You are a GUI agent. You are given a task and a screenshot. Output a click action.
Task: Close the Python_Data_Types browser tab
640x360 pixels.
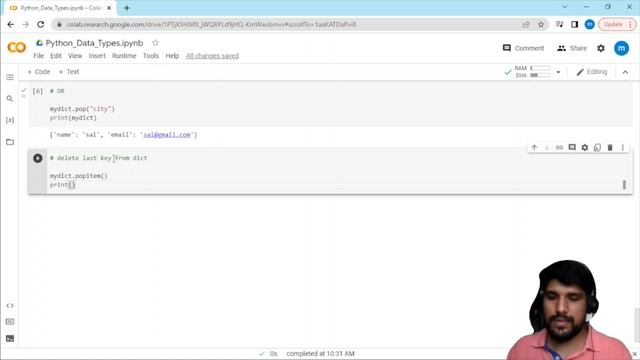tap(109, 8)
